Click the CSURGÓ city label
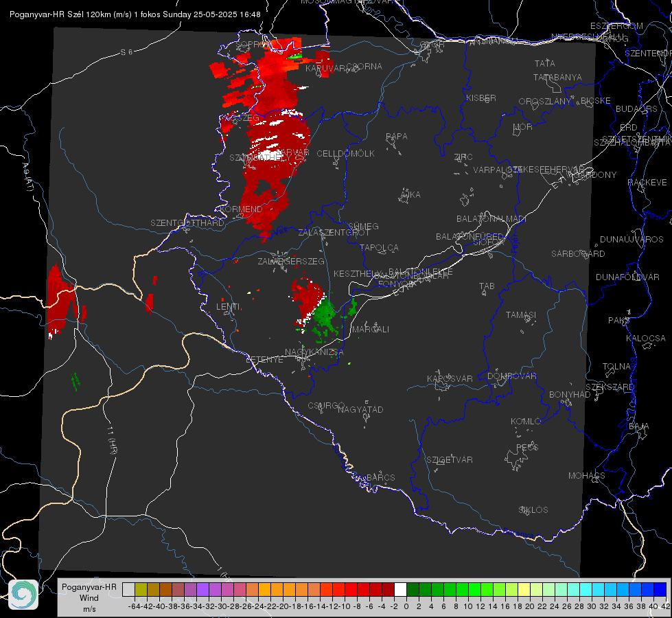The height and width of the screenshot is (618, 672). tap(326, 405)
